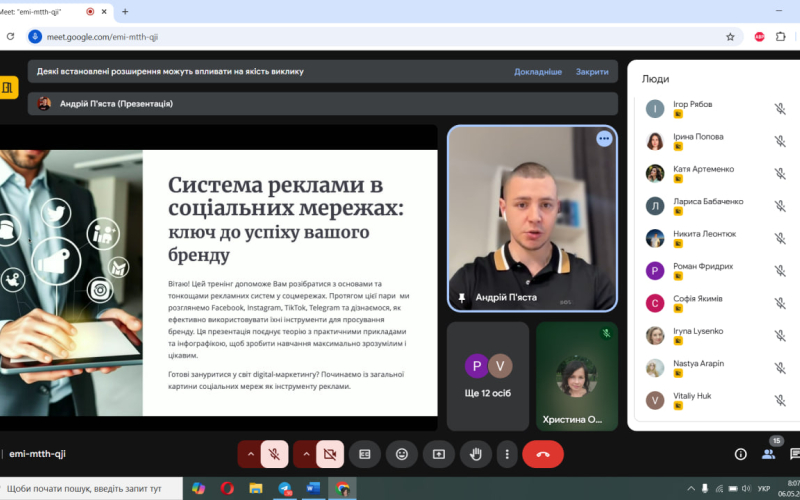Open Opera browser from taskbar
800x500 pixels.
tap(227, 489)
